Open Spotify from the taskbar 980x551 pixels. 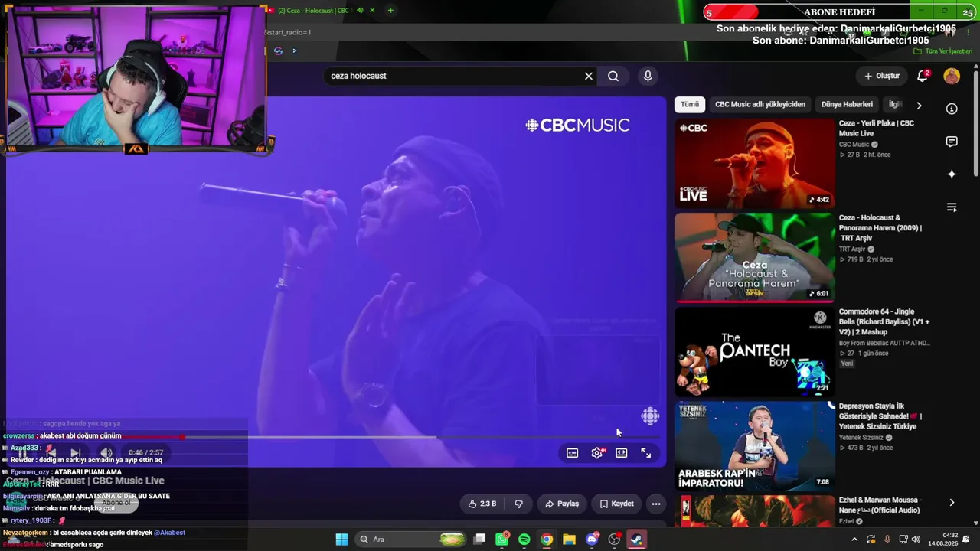coord(524,540)
